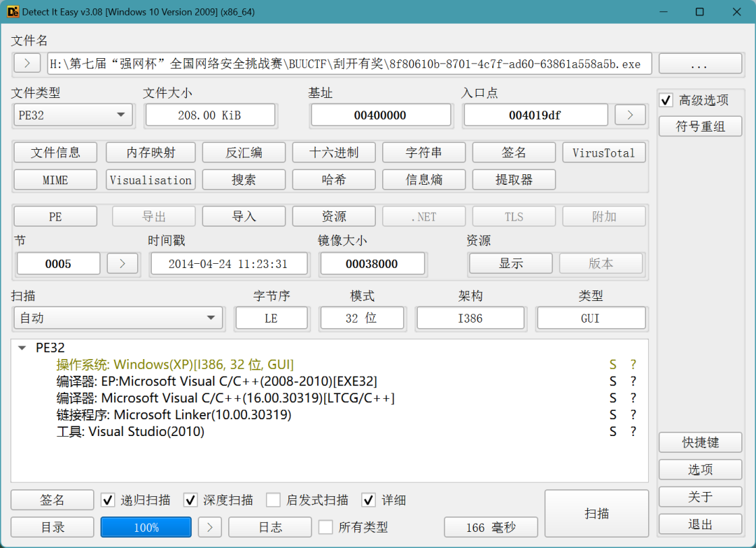
Task: Open the 提取器 extractor
Action: point(514,180)
